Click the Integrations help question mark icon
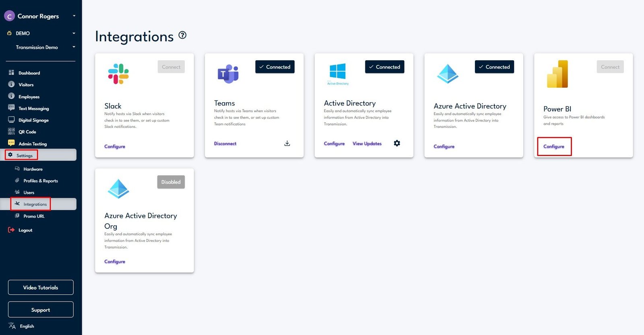The image size is (644, 335). click(182, 35)
